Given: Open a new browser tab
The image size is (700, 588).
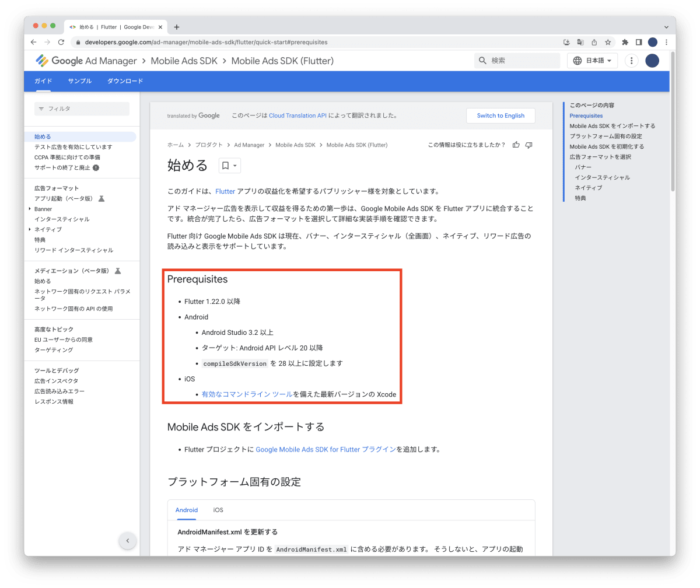Looking at the screenshot, I should tap(177, 27).
